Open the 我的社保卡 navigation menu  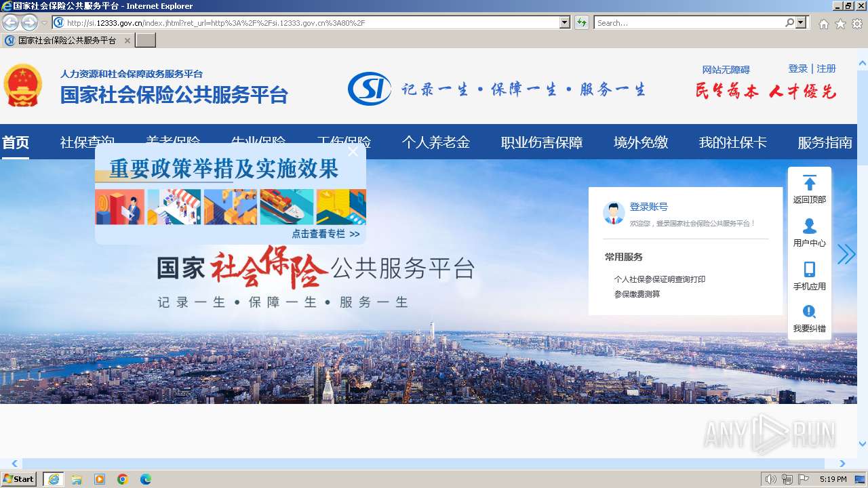[x=733, y=142]
